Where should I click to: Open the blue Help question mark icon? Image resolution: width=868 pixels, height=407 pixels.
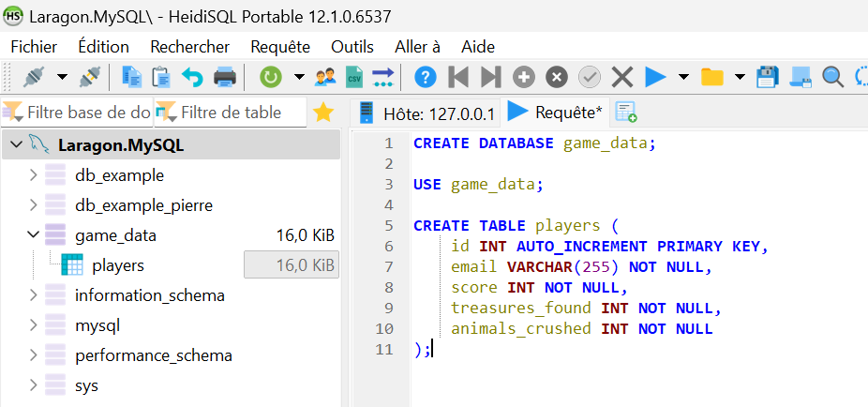click(x=426, y=77)
